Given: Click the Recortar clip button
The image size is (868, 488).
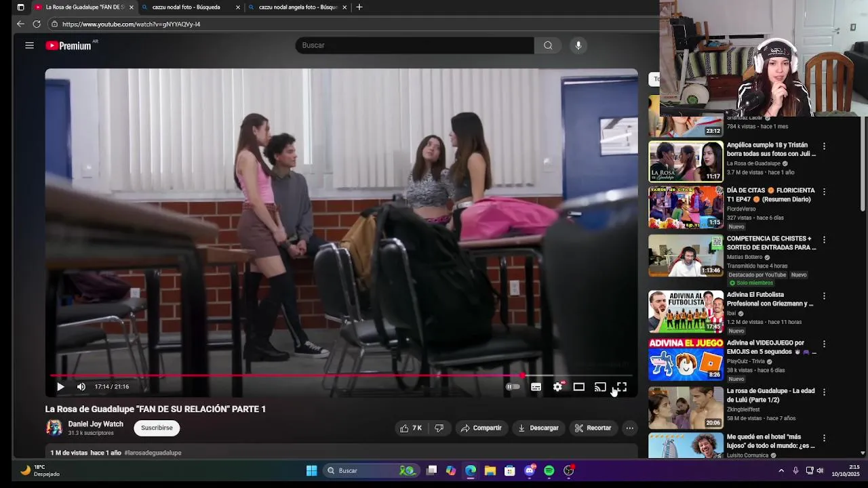Looking at the screenshot, I should click(593, 428).
